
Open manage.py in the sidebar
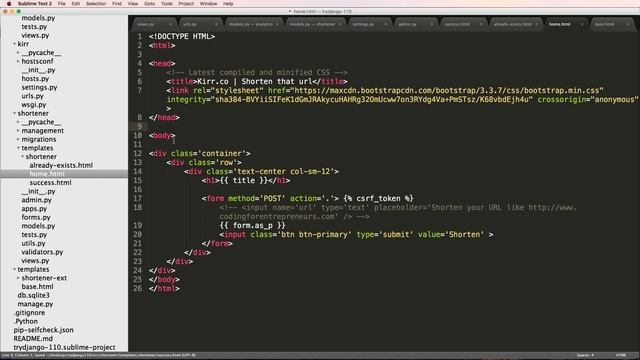pos(35,304)
